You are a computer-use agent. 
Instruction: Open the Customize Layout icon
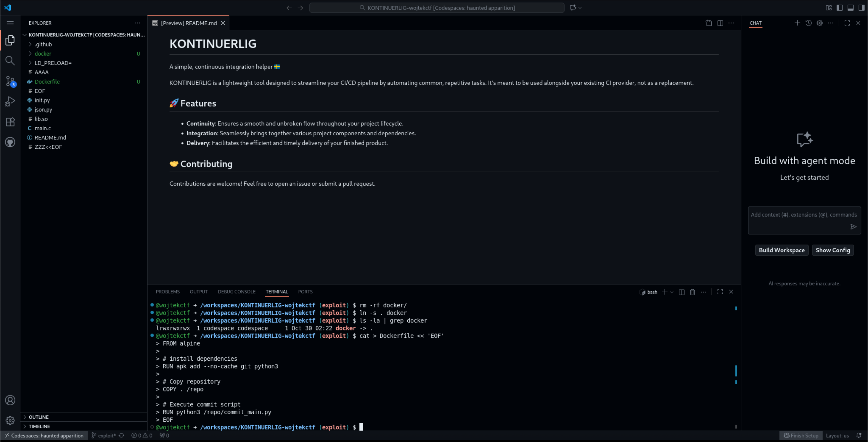click(829, 8)
